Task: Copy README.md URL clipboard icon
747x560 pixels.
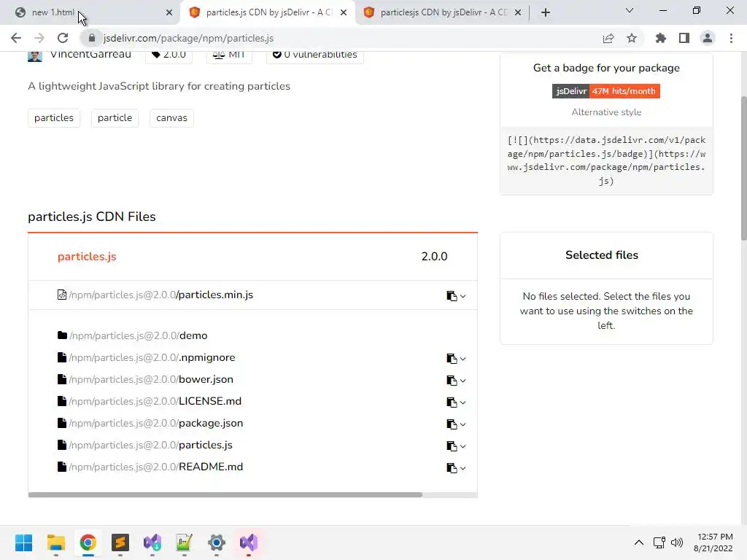Action: 452,468
